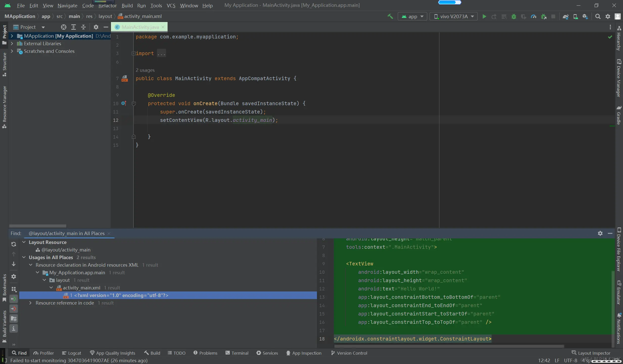
Task: Attach debugger to Android process
Action: pos(544,16)
